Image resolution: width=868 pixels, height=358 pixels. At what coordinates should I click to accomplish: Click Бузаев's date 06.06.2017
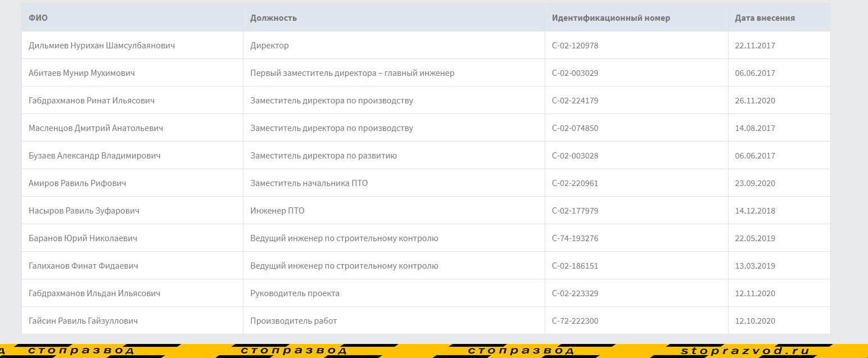point(755,156)
